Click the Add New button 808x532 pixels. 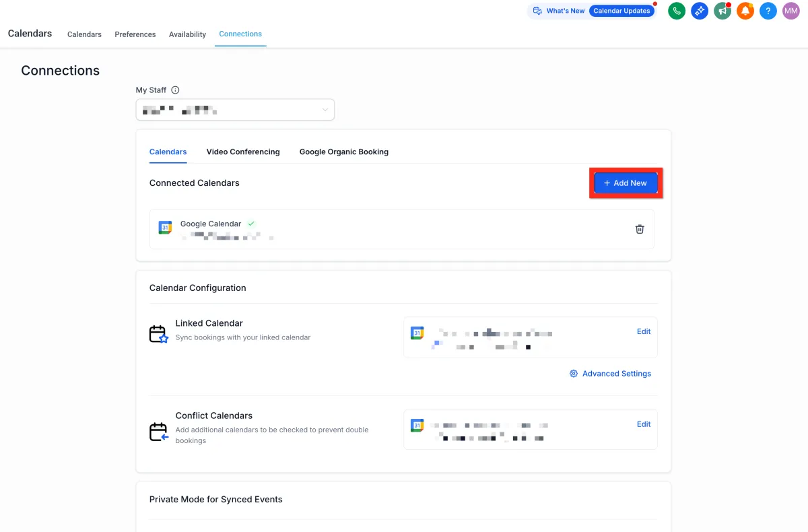point(626,183)
